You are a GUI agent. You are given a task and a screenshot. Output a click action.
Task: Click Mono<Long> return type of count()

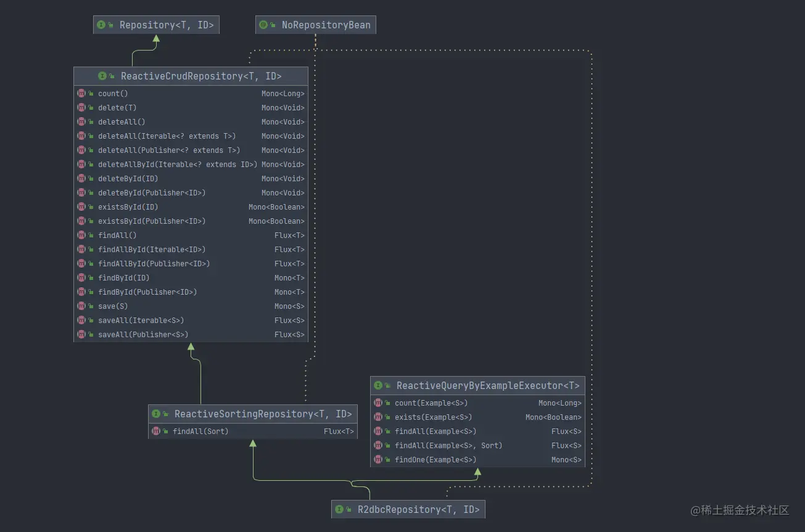pos(283,94)
